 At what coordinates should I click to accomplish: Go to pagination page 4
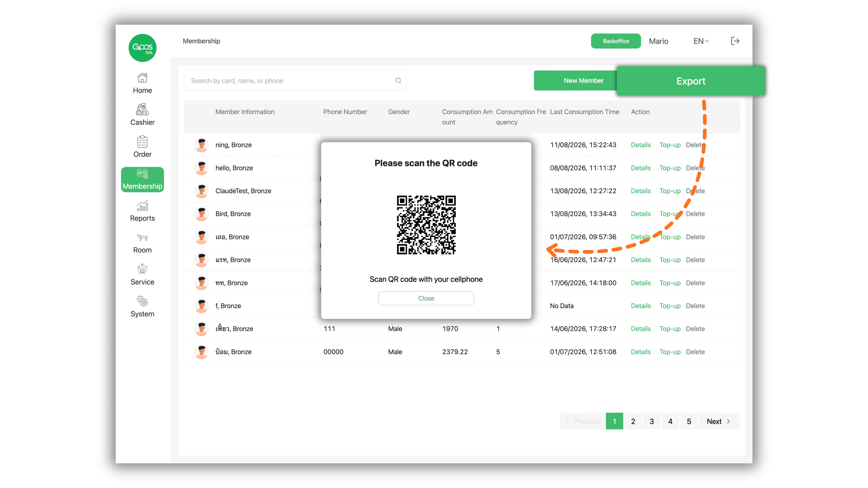point(670,421)
